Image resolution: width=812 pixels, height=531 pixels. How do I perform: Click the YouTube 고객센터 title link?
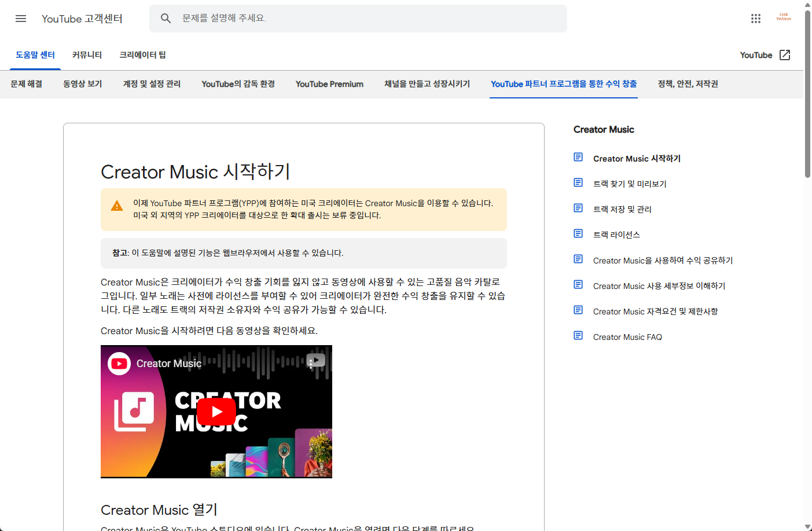(x=82, y=19)
